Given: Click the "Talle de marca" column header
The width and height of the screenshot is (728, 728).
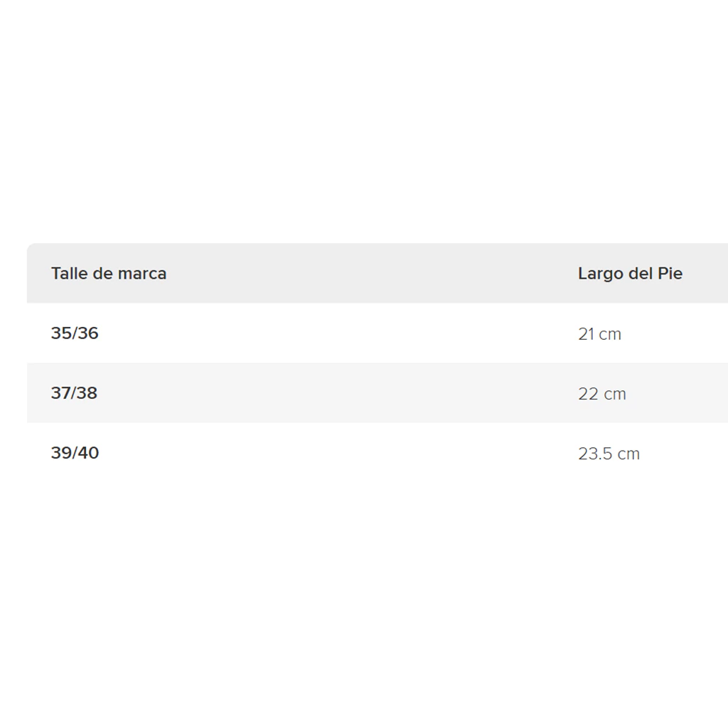Looking at the screenshot, I should tap(109, 274).
